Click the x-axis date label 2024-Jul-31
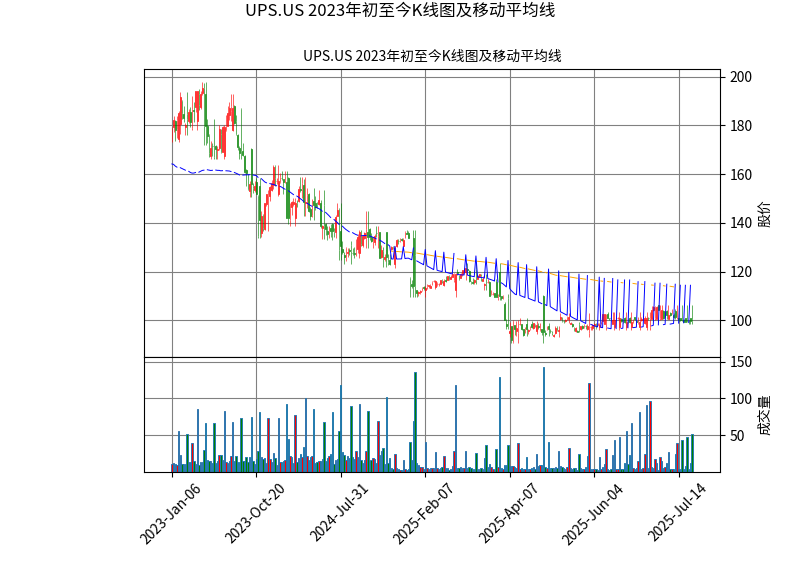The image size is (800, 575). (339, 513)
